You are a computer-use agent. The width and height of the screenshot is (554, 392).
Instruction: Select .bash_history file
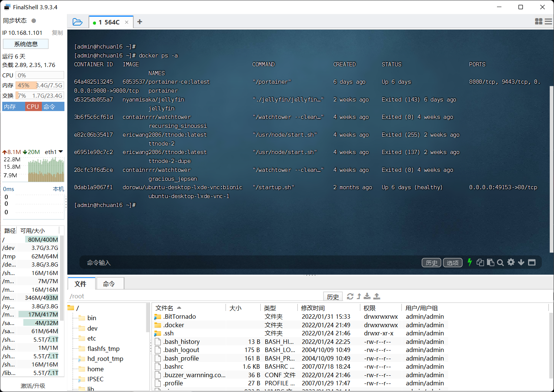click(301, 342)
